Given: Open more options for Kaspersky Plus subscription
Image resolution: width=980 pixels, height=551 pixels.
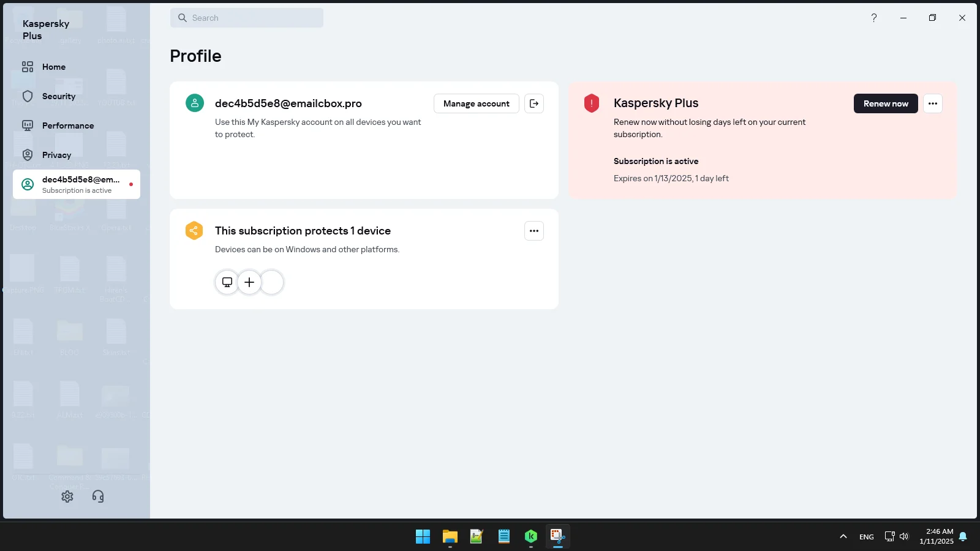Looking at the screenshot, I should [933, 103].
